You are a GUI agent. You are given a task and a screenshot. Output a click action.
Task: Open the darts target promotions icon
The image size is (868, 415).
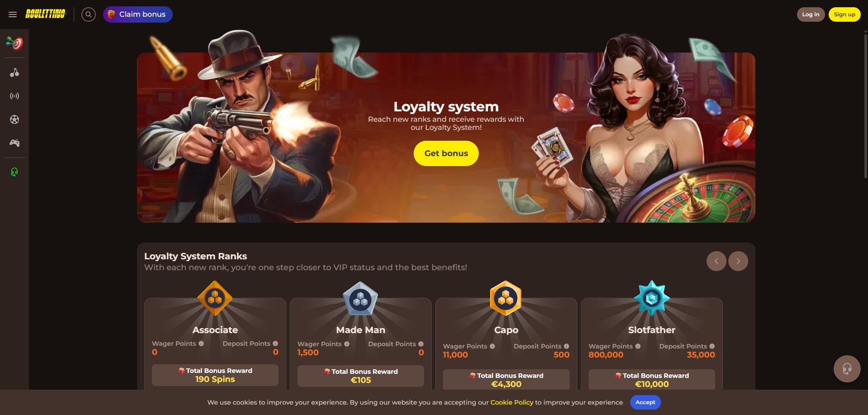point(14,43)
